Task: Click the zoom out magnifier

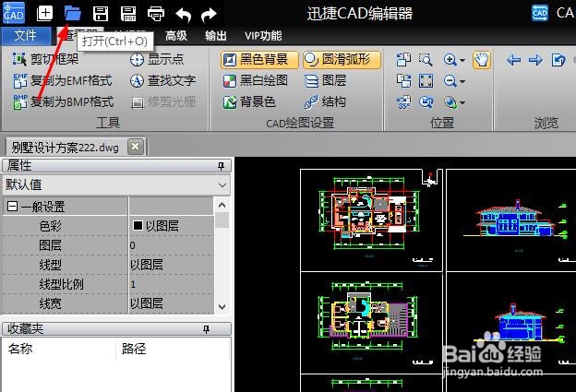Action: click(450, 81)
